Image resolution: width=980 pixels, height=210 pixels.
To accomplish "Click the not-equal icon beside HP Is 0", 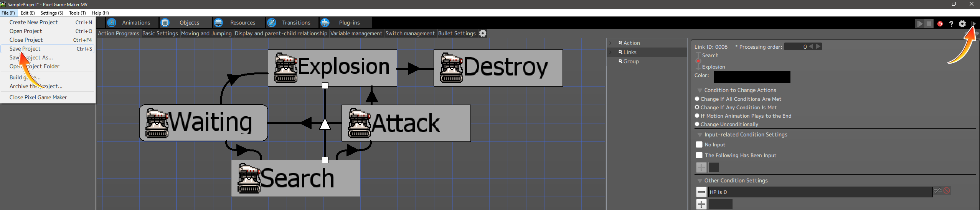I will coord(938,190).
